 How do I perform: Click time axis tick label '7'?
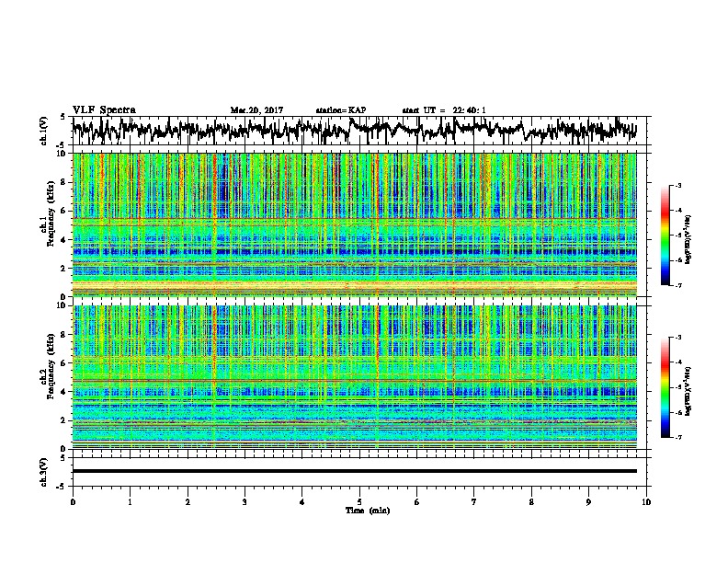click(474, 502)
